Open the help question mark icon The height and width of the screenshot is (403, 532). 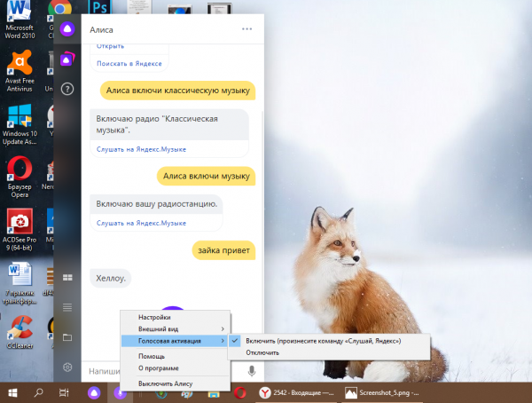tap(67, 89)
